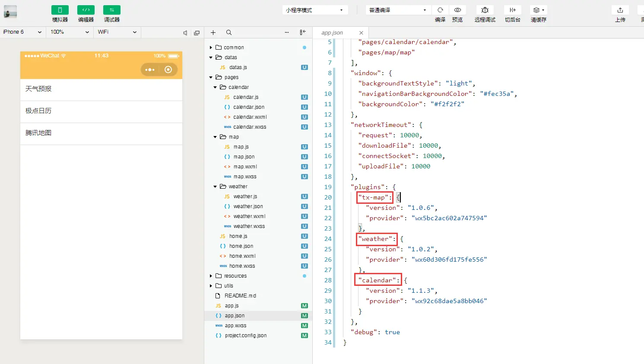Collapse the file tree panel icon

[303, 32]
